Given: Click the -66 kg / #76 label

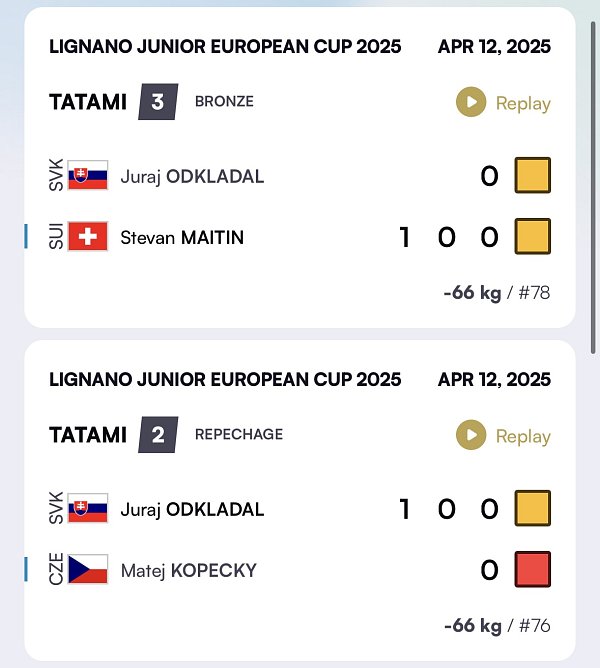Looking at the screenshot, I should 497,626.
